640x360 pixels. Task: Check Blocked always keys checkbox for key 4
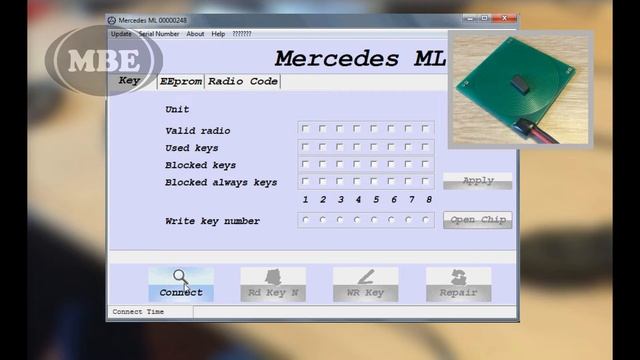357,181
